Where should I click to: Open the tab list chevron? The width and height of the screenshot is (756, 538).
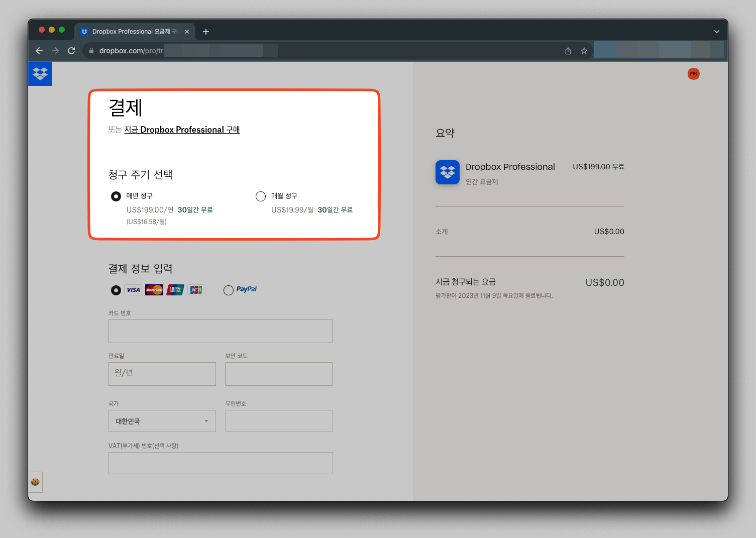[x=717, y=32]
